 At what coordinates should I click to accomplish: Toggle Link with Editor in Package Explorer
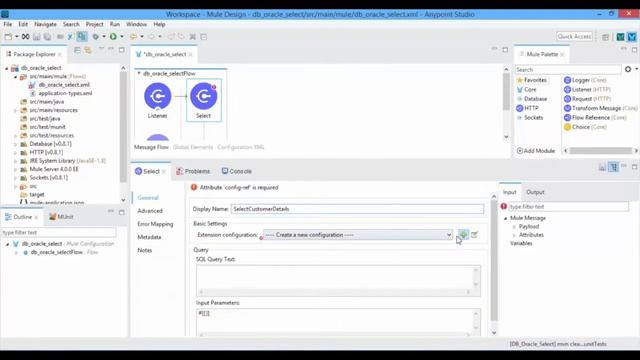(x=88, y=50)
